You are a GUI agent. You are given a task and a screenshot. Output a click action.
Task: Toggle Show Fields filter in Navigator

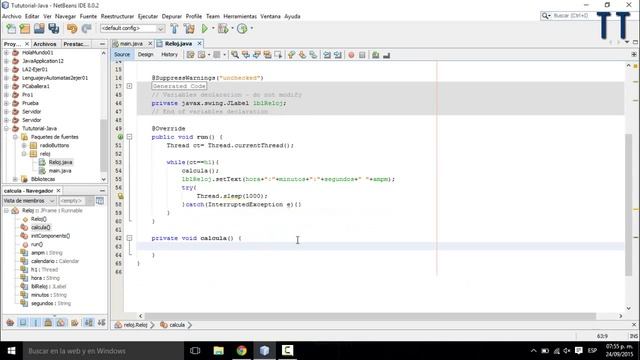coord(23,323)
